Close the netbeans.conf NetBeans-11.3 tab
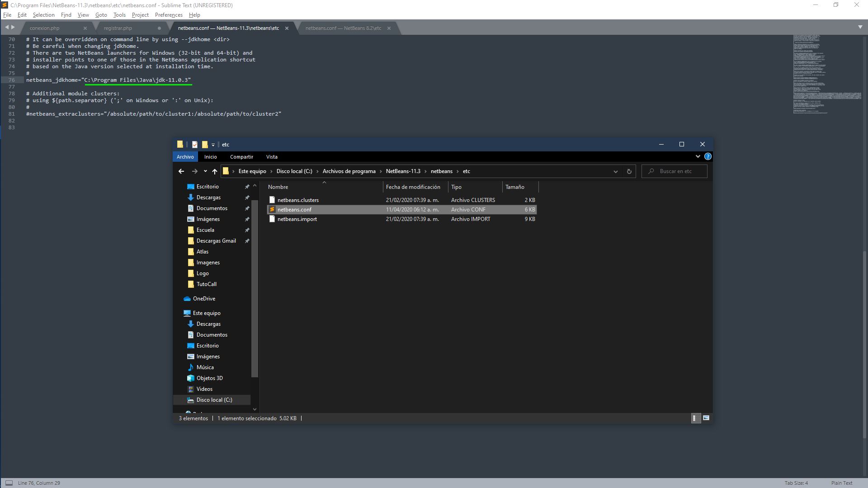Viewport: 868px width, 488px height. pyautogui.click(x=287, y=28)
